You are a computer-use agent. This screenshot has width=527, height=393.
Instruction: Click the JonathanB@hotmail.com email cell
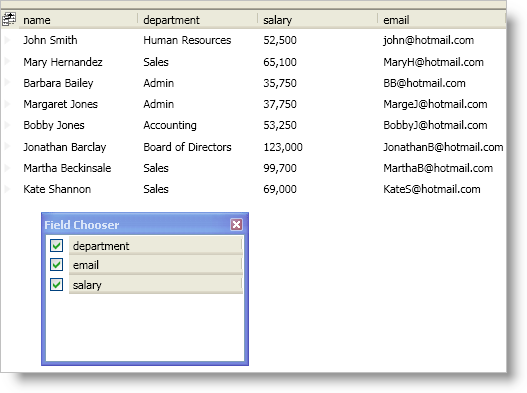tap(442, 147)
